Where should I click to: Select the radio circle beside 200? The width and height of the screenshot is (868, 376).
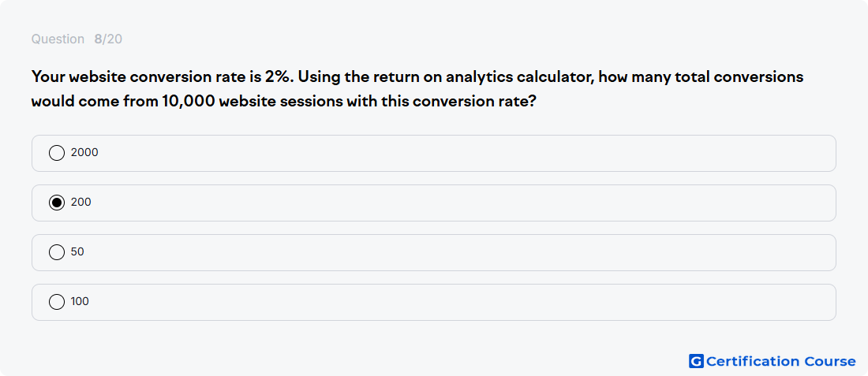pyautogui.click(x=57, y=203)
